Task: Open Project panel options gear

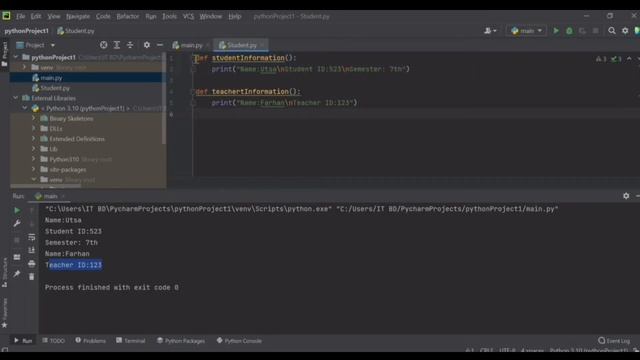Action: [x=147, y=45]
